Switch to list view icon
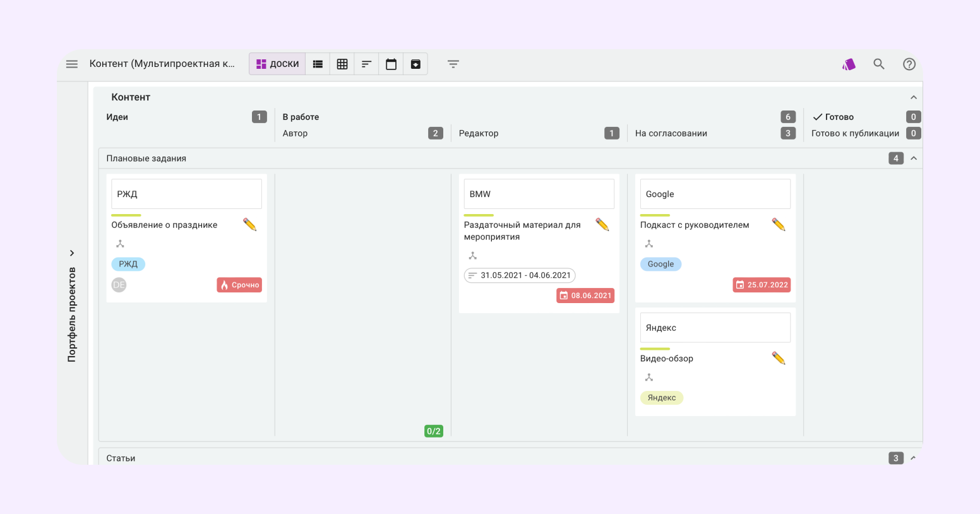This screenshot has height=514, width=980. click(318, 64)
